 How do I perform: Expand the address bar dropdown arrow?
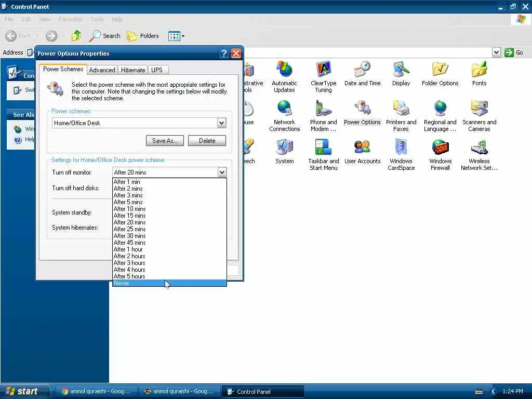pos(496,52)
